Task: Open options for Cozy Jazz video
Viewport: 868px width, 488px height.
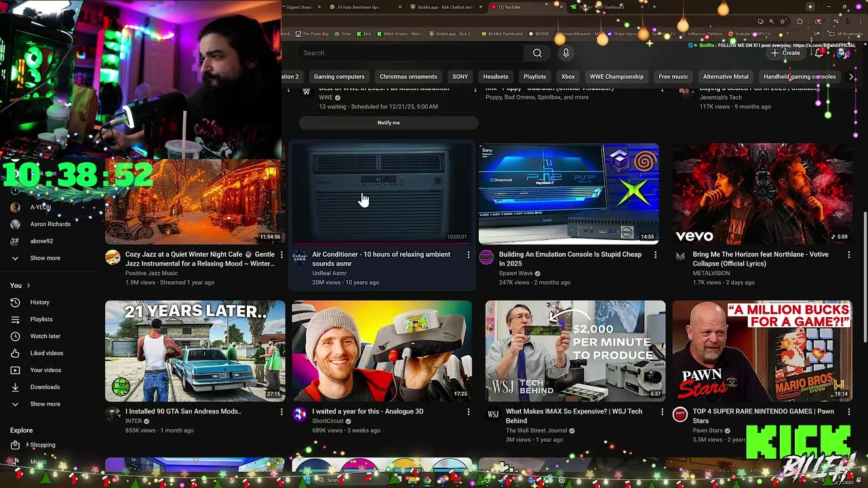Action: click(x=281, y=255)
